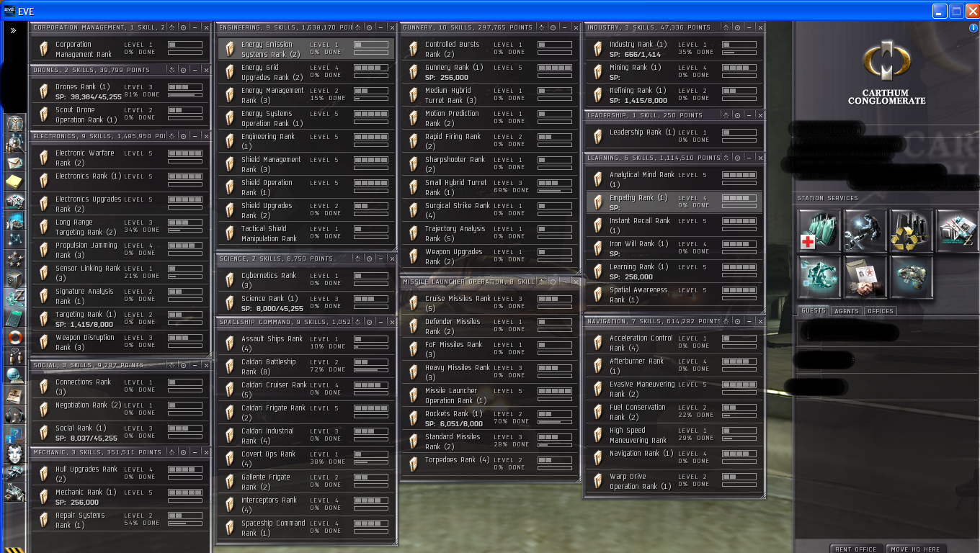
Task: Select the Cybernetics Rank (3) skill
Action: tap(307, 280)
